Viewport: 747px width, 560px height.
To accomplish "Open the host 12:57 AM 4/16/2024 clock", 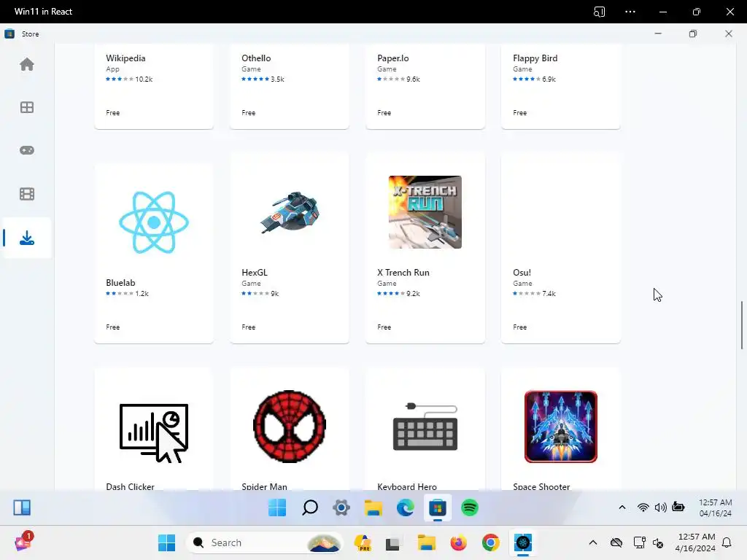I will [x=695, y=542].
